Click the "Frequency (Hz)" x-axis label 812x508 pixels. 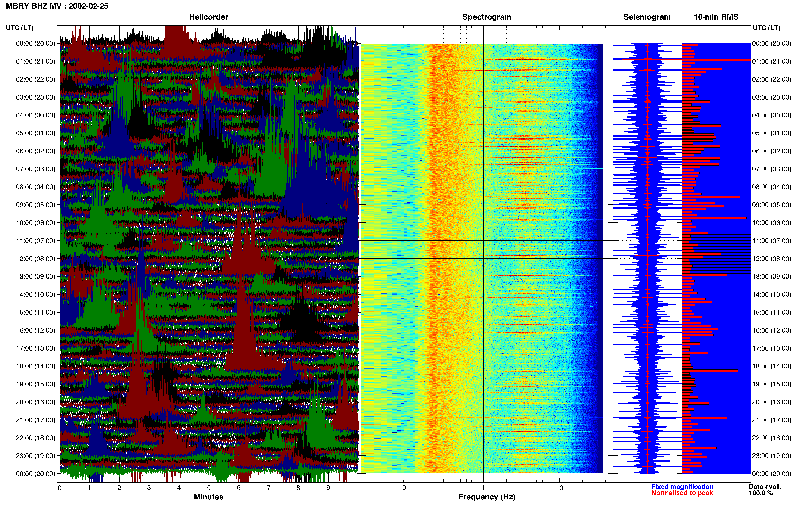(x=487, y=497)
